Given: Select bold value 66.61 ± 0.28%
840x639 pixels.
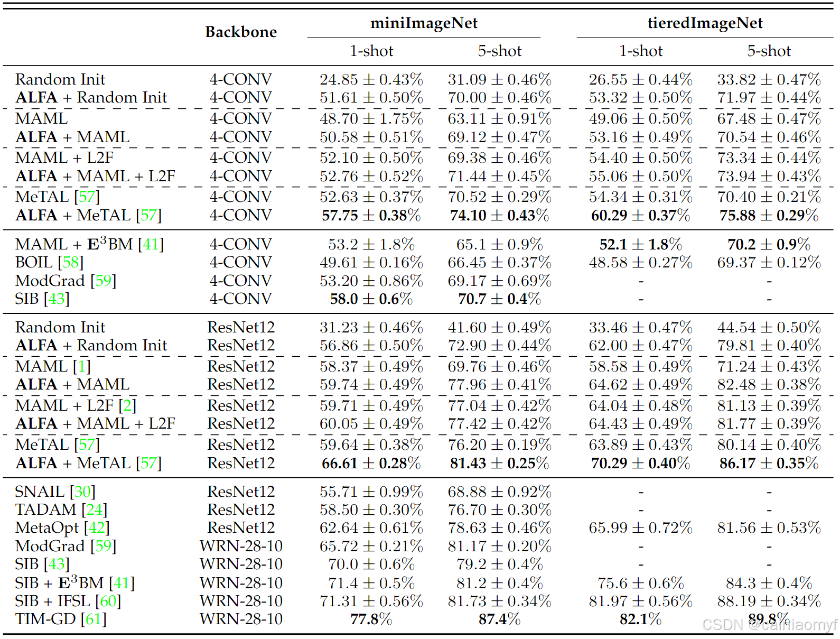Looking at the screenshot, I should [x=371, y=464].
